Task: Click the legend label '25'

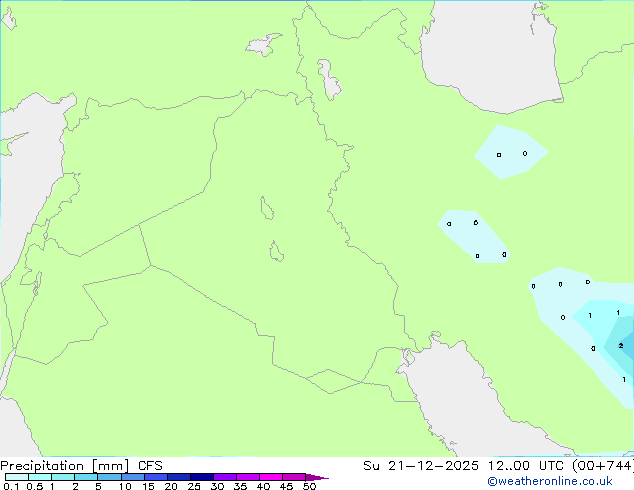Action: click(194, 486)
